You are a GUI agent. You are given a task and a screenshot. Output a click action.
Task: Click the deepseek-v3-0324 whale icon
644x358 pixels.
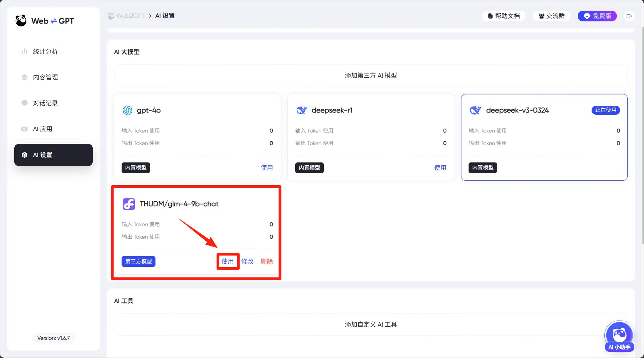[475, 110]
